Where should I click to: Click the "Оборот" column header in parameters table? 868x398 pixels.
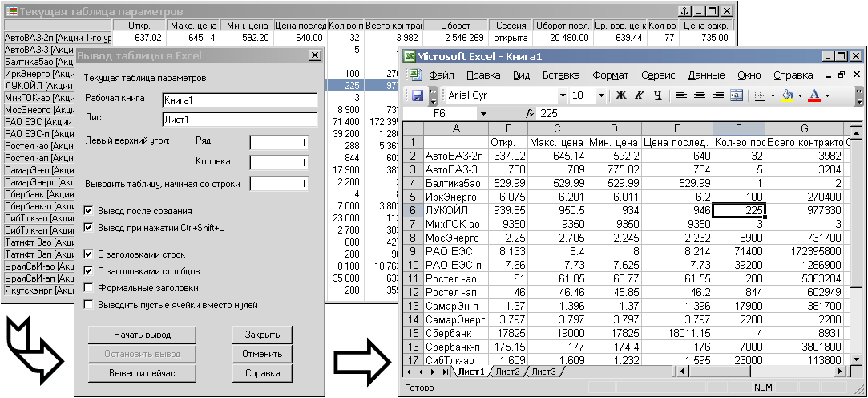coord(456,26)
